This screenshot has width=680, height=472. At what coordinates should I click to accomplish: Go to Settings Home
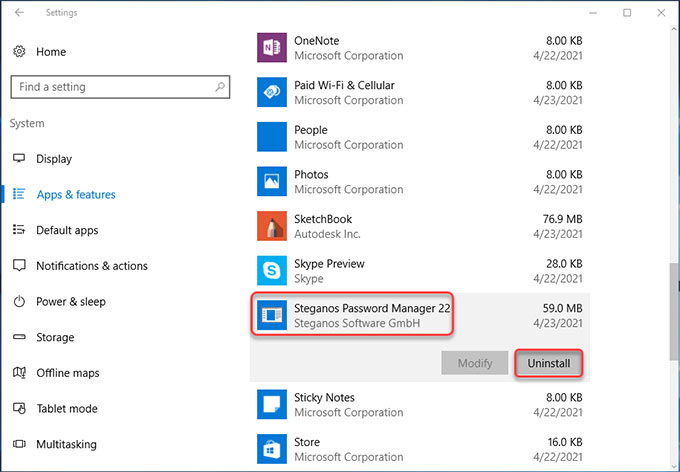click(x=51, y=52)
